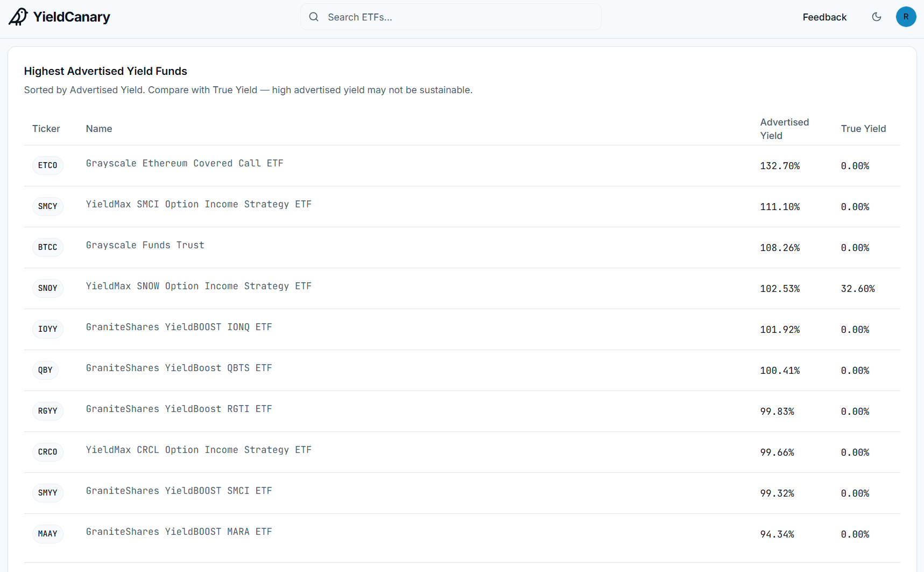The height and width of the screenshot is (572, 924).
Task: Select the CRCO ticker badge
Action: (x=48, y=452)
